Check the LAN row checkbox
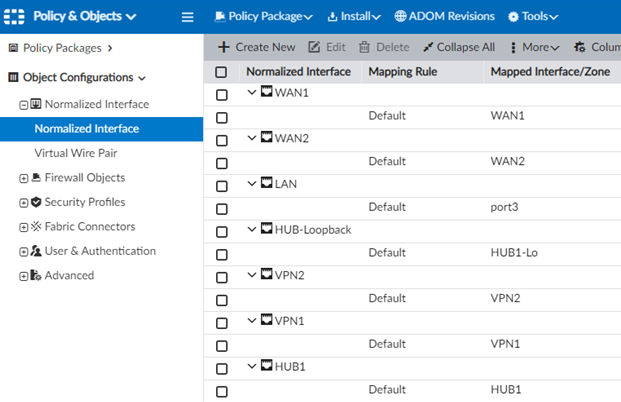 tap(222, 185)
